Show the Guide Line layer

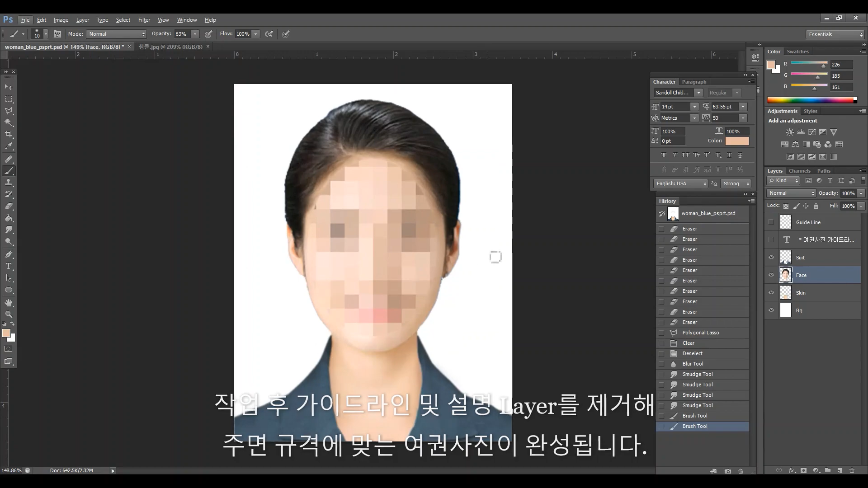pyautogui.click(x=771, y=222)
